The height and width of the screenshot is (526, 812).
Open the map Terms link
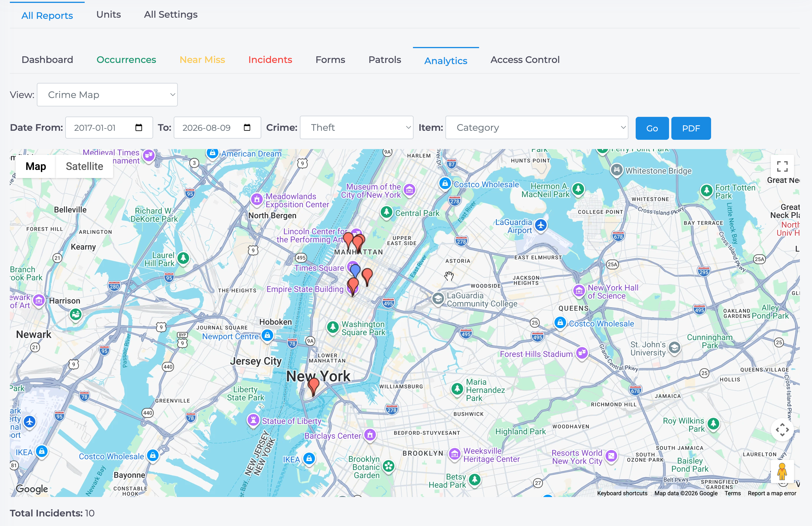pos(733,493)
